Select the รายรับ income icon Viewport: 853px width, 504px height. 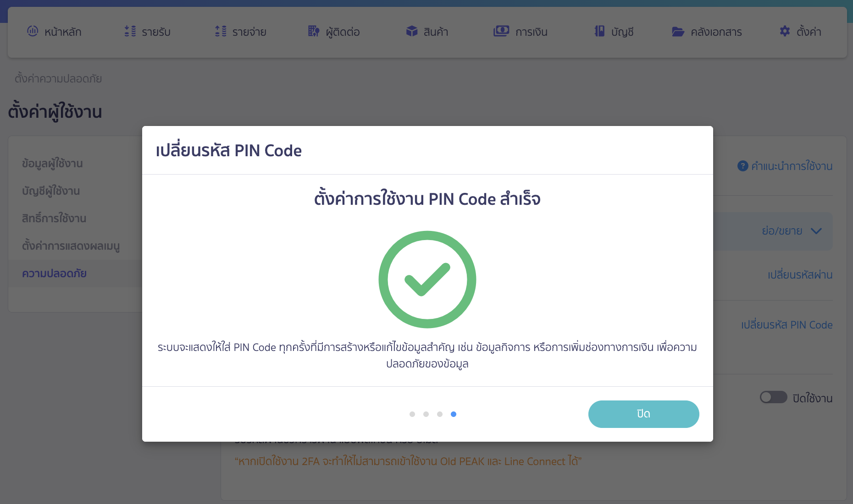click(x=129, y=31)
